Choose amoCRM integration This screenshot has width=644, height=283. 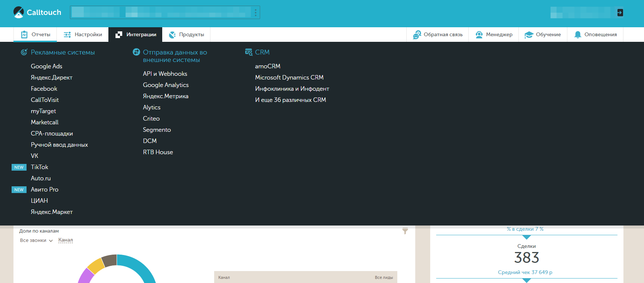267,66
